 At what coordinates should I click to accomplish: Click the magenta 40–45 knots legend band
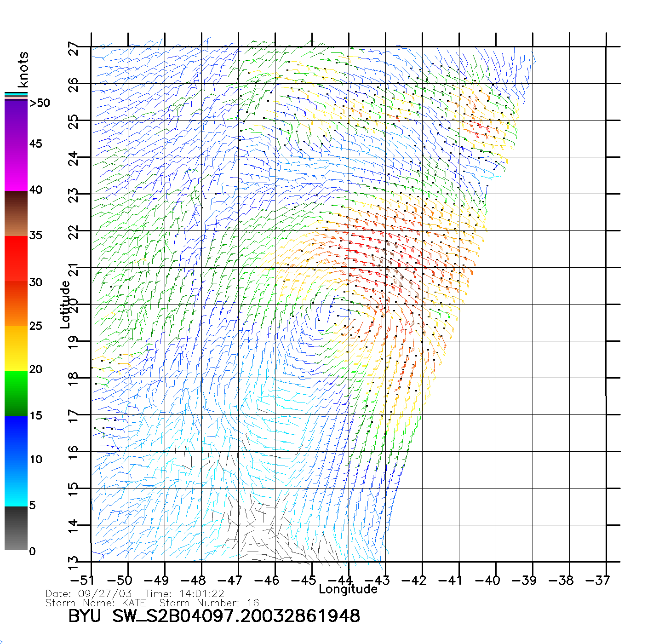pyautogui.click(x=16, y=168)
